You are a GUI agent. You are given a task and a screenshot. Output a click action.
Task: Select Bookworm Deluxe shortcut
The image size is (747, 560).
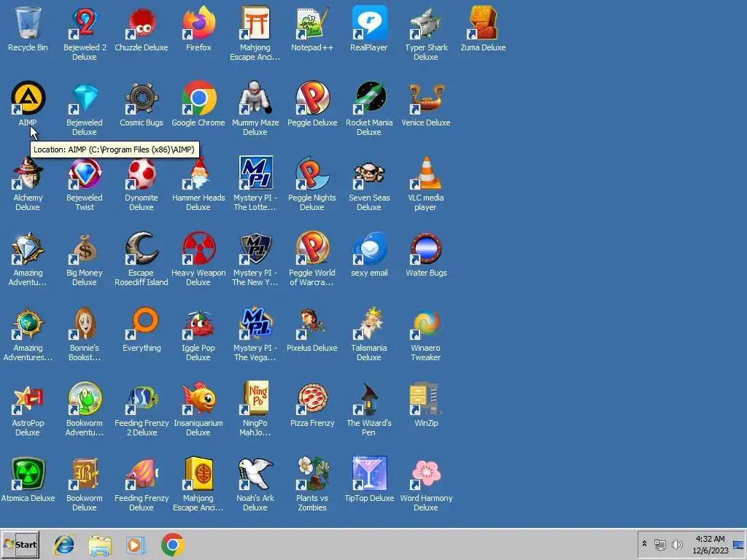85,474
